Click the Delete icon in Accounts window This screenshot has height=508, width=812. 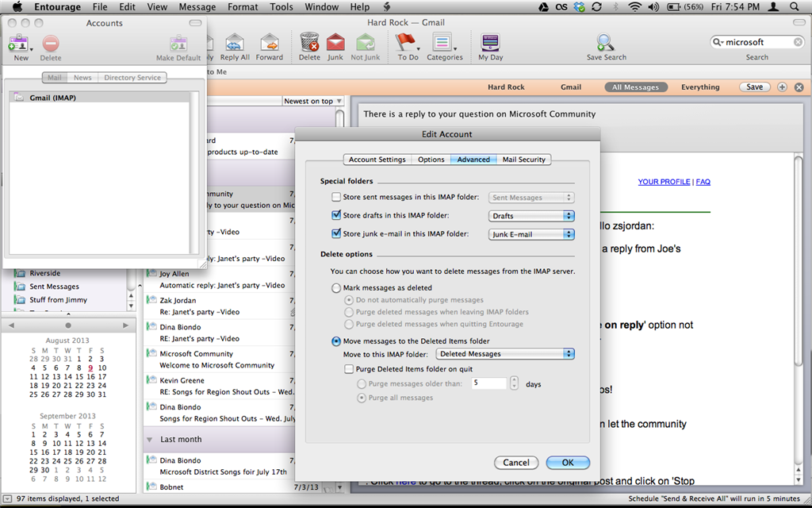(51, 44)
